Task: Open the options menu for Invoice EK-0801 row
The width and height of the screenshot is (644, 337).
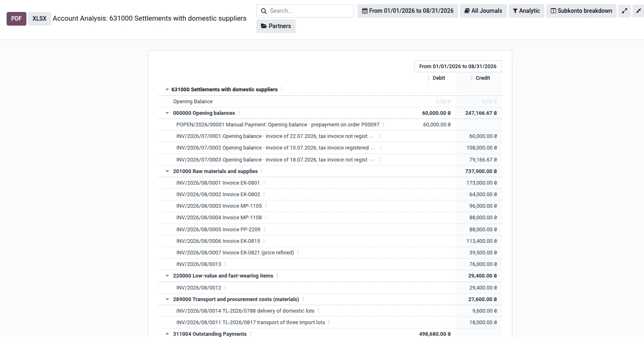Action: 264,183
